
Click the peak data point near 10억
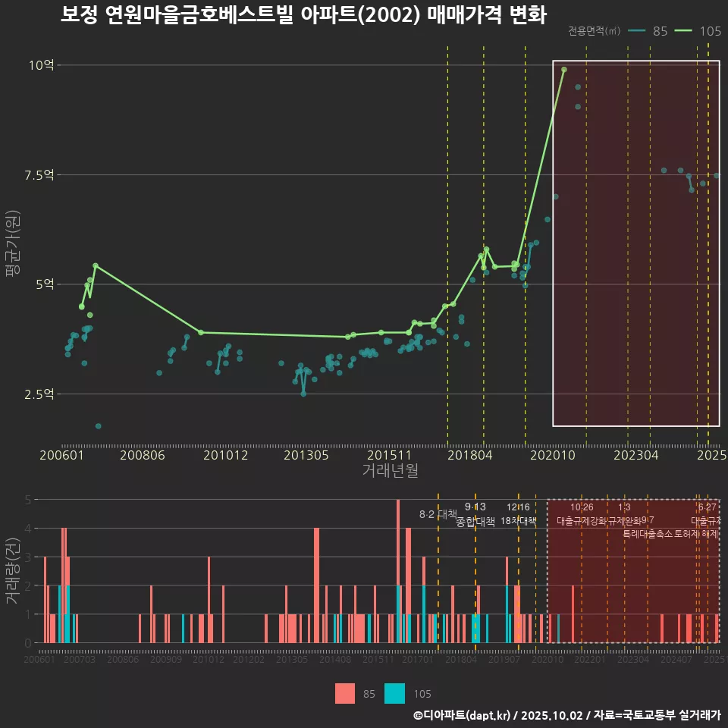pyautogui.click(x=563, y=70)
